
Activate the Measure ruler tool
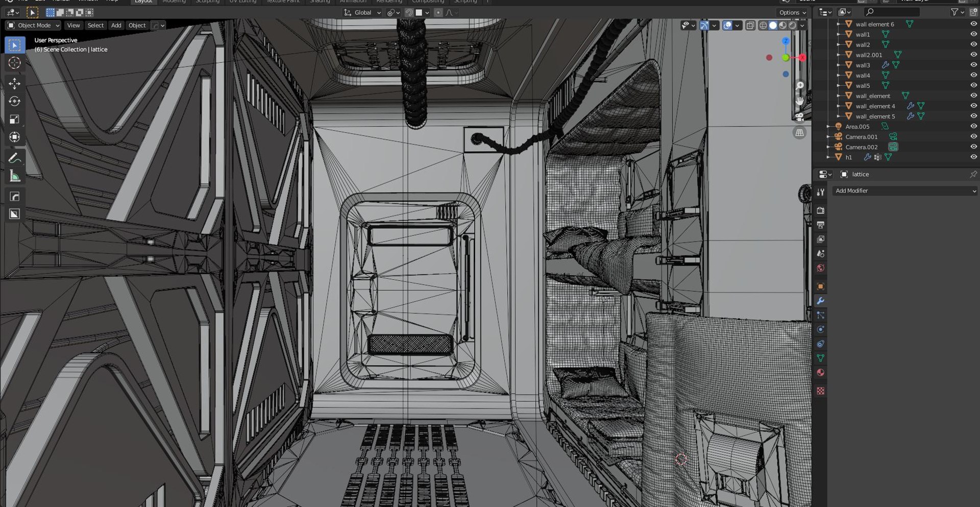pyautogui.click(x=14, y=176)
